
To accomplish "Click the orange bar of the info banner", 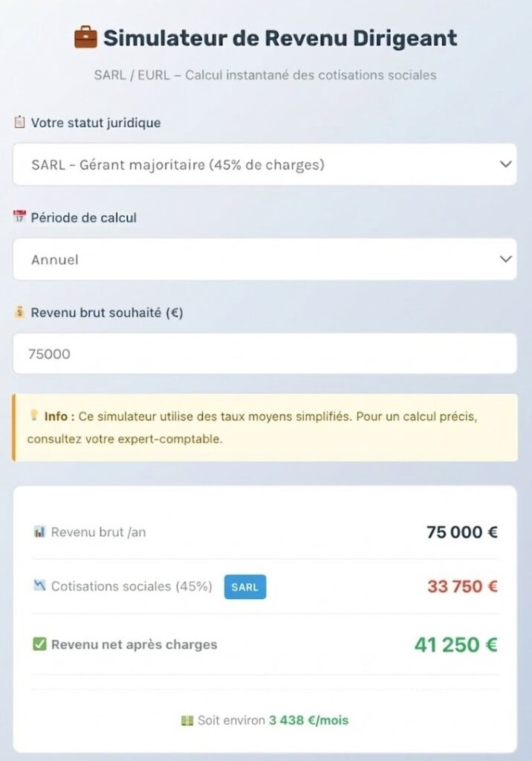I will coord(13,427).
